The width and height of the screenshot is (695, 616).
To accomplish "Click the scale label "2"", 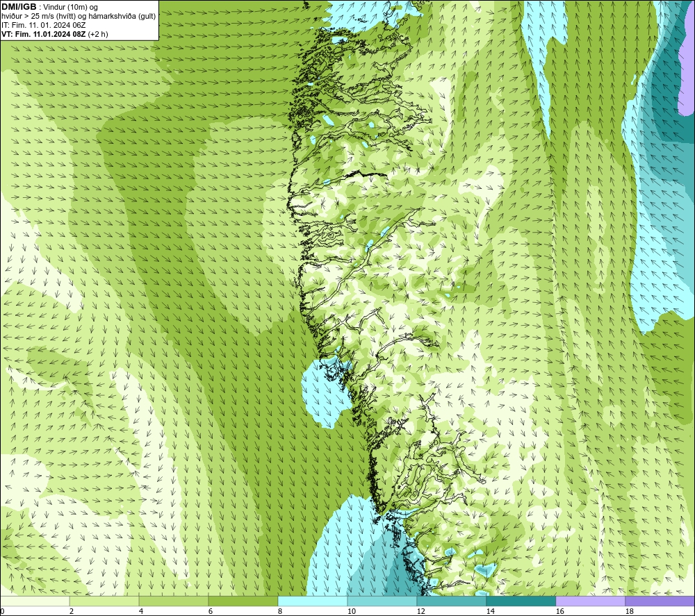I will point(72,611).
